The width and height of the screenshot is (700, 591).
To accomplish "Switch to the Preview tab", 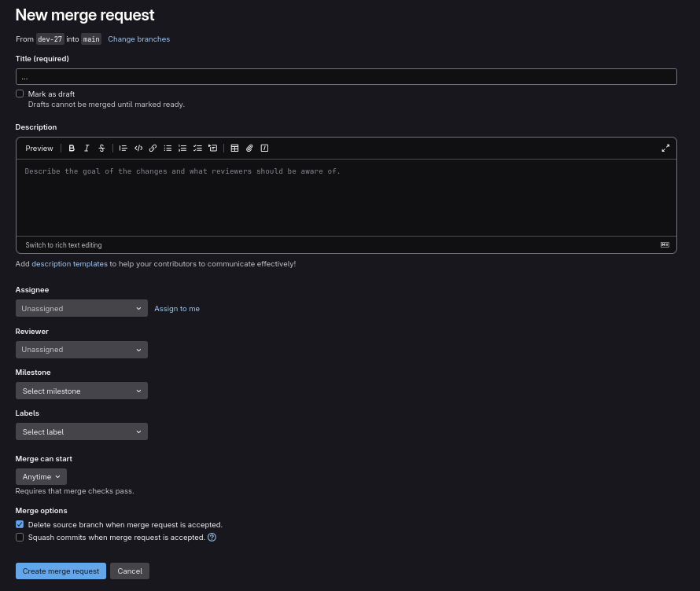I will coord(39,148).
